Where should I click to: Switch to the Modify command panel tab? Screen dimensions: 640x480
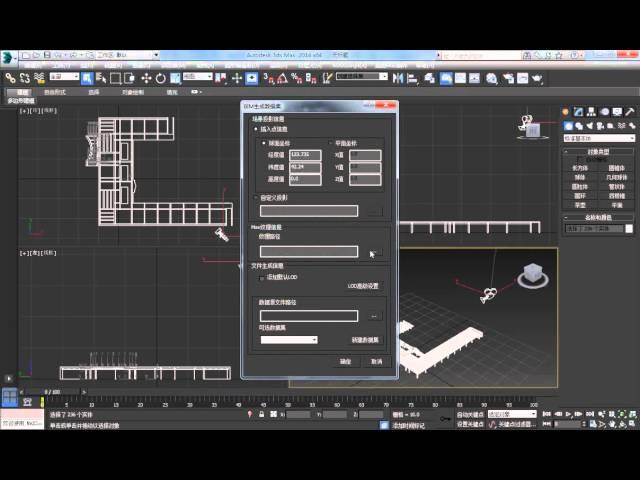pyautogui.click(x=578, y=111)
